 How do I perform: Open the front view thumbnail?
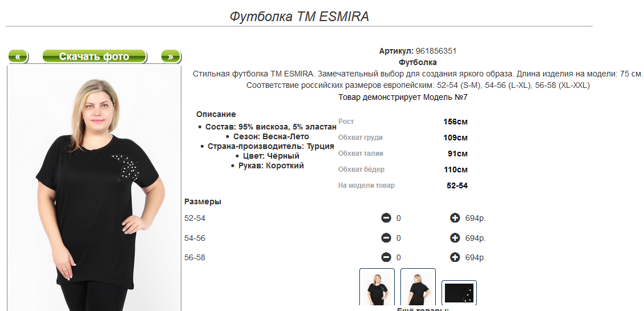pyautogui.click(x=377, y=288)
